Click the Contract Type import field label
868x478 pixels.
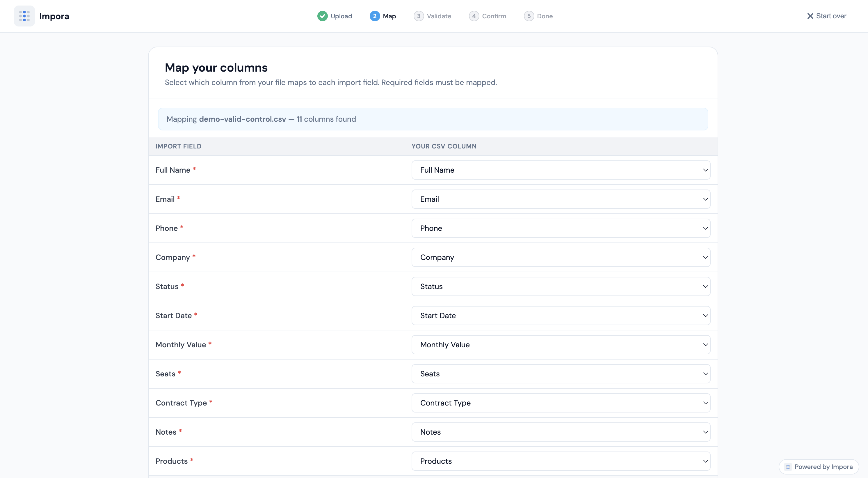coord(181,403)
